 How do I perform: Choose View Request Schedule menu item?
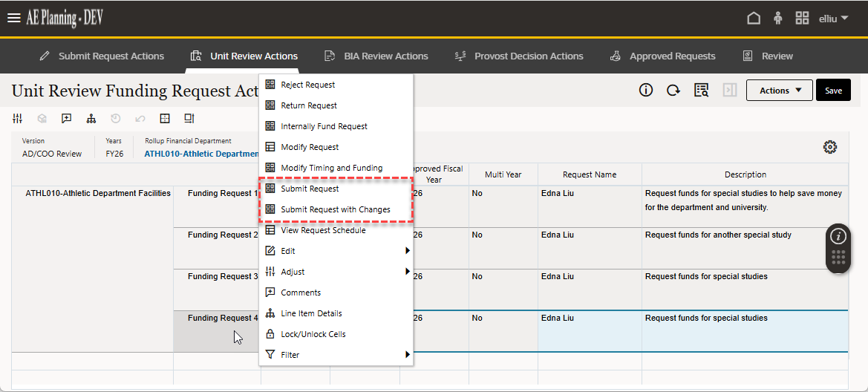[x=336, y=230]
